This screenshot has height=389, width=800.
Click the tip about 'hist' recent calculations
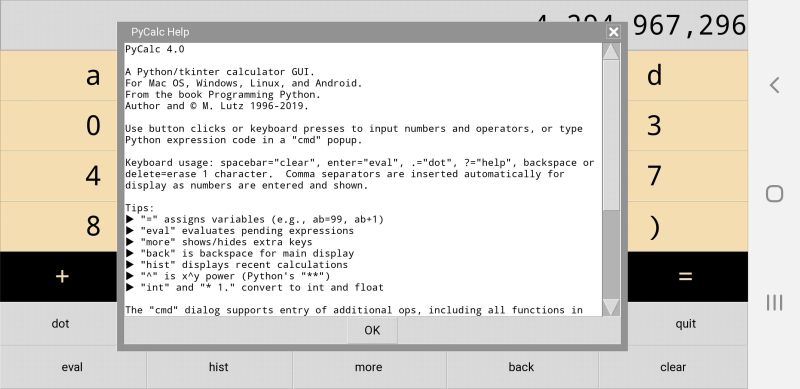tap(237, 264)
